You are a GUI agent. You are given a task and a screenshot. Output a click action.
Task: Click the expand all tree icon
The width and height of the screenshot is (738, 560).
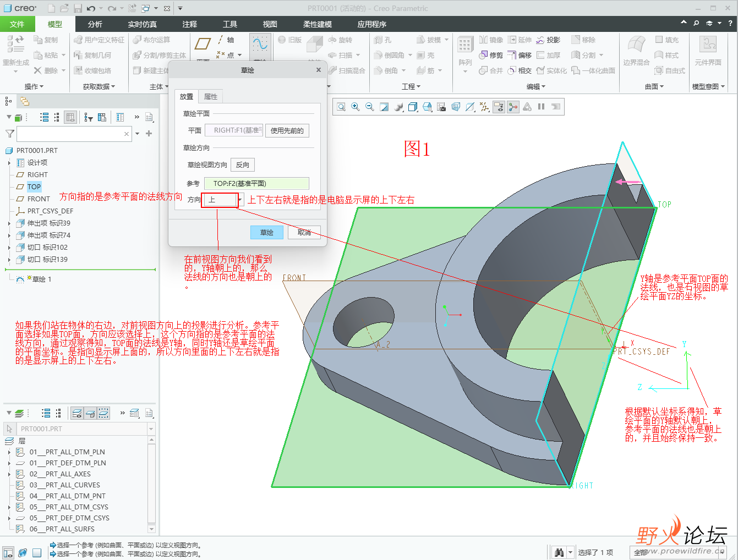click(45, 117)
